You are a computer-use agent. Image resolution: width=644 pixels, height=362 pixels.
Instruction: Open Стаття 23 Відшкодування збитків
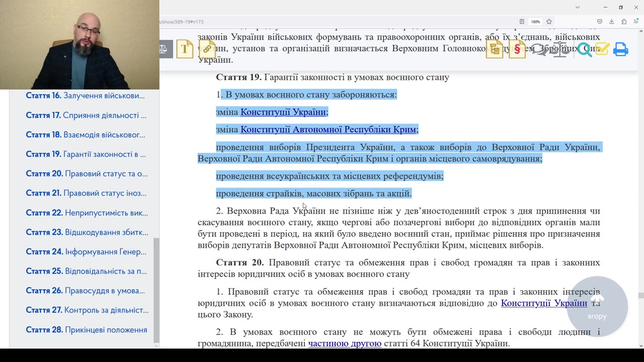[x=87, y=232]
